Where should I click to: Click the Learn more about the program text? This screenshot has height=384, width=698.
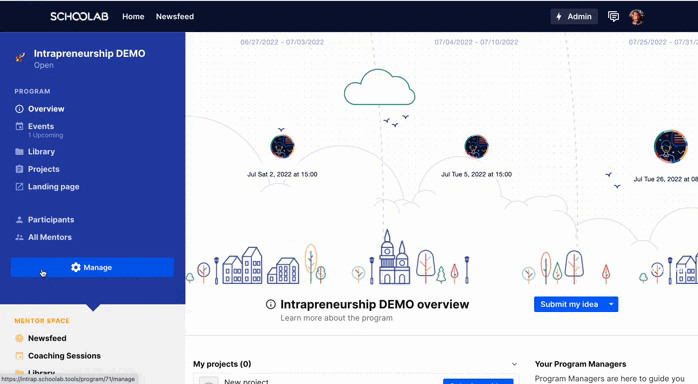pyautogui.click(x=337, y=318)
